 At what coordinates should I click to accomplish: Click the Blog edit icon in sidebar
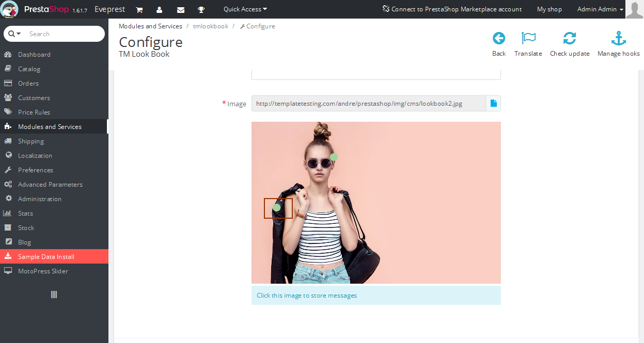click(8, 242)
